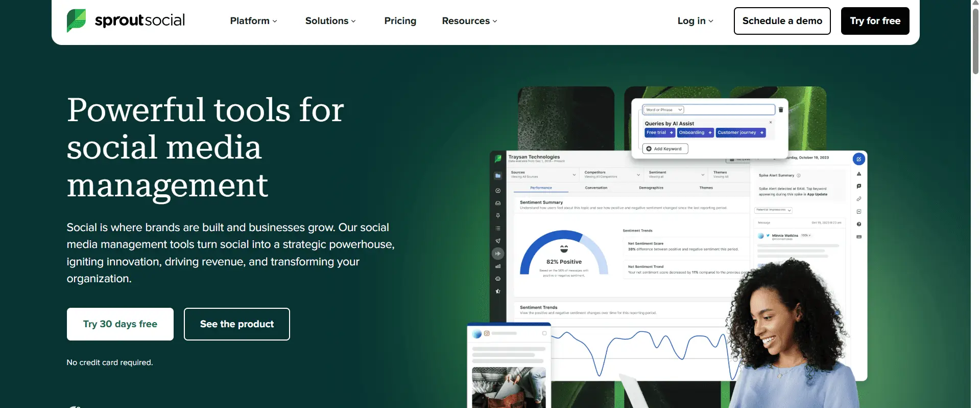The width and height of the screenshot is (980, 408).
Task: Select the paper plane publishing icon
Action: click(498, 241)
